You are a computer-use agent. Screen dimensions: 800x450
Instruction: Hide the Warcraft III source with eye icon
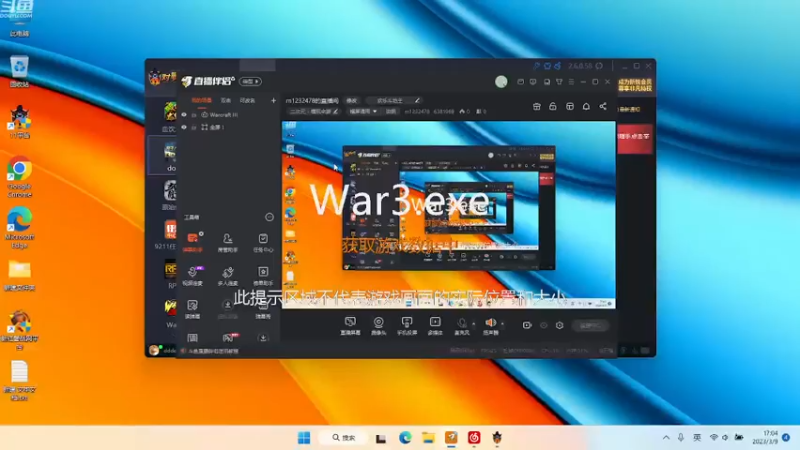pyautogui.click(x=184, y=115)
